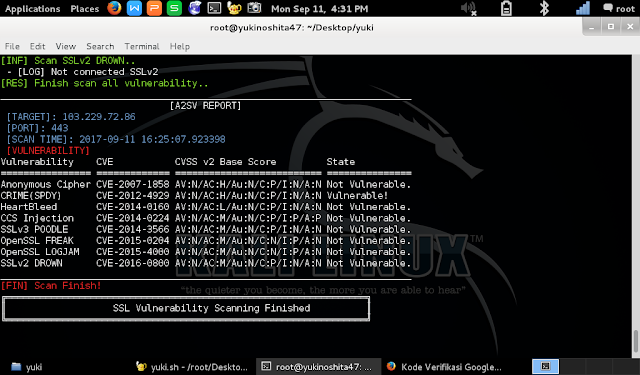Image resolution: width=640 pixels, height=375 pixels.
Task: Click the OpenSSL FREAK row name
Action: (x=37, y=240)
